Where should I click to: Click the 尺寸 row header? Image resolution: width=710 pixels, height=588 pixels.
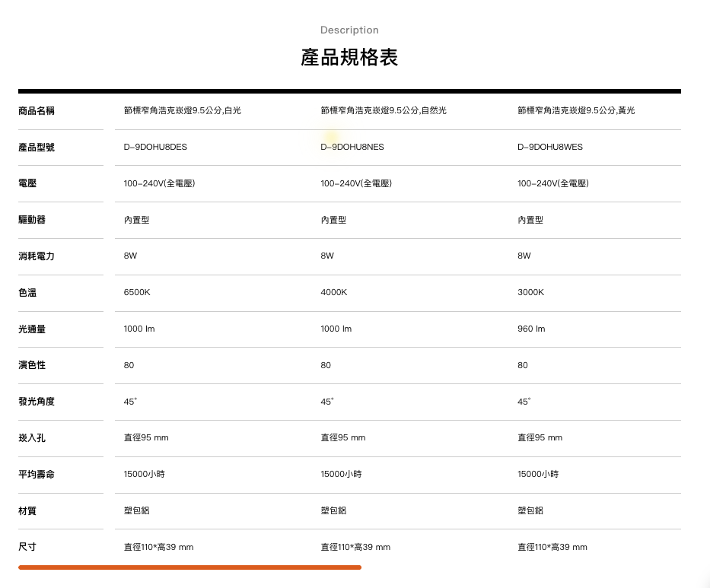click(27, 547)
